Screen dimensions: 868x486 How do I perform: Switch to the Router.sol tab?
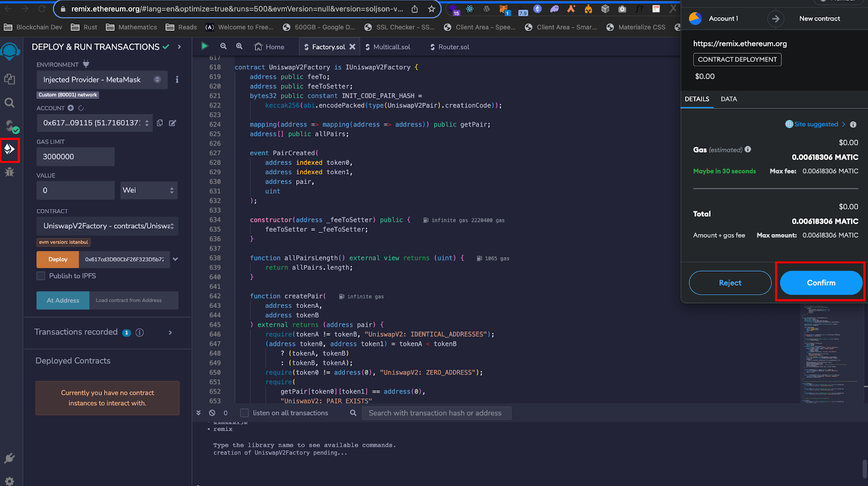coord(450,47)
